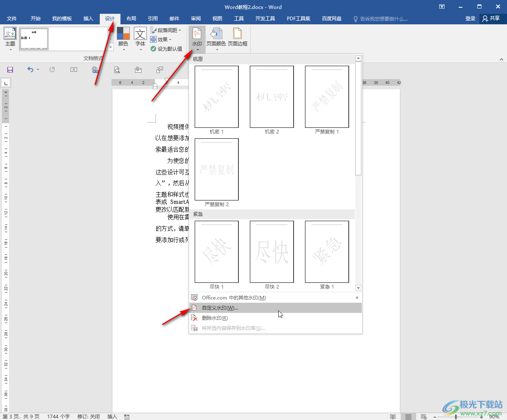Switch to the Review (审阅) tab

pos(196,19)
